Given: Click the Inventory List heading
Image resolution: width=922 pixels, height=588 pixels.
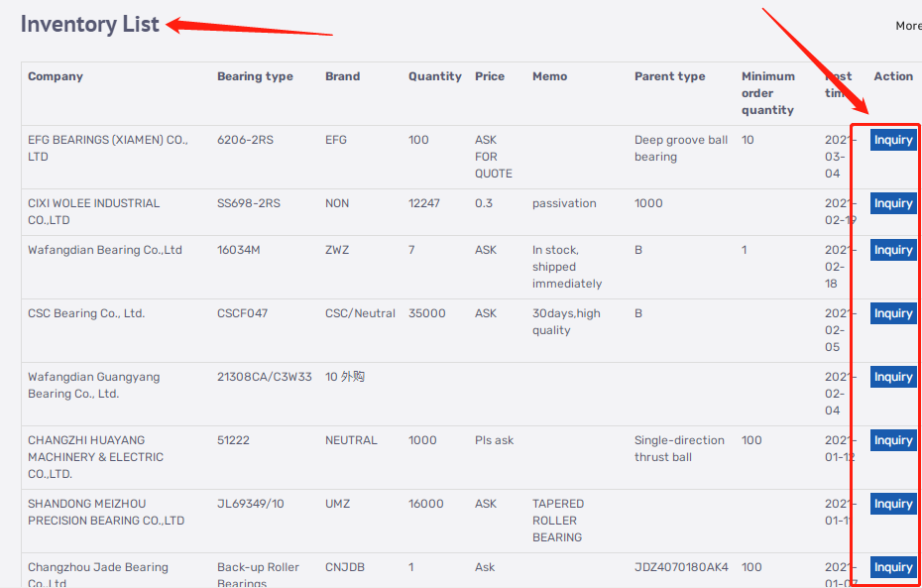Looking at the screenshot, I should (90, 25).
